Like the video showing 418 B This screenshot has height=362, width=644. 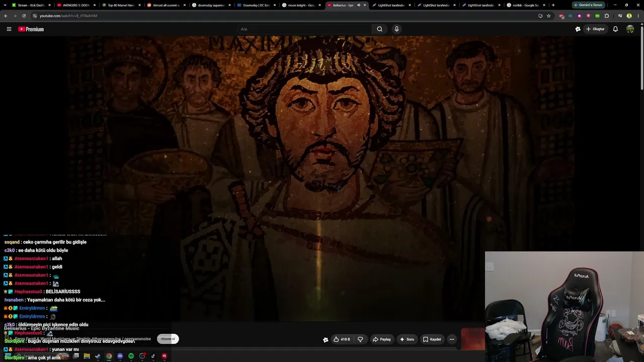342,339
